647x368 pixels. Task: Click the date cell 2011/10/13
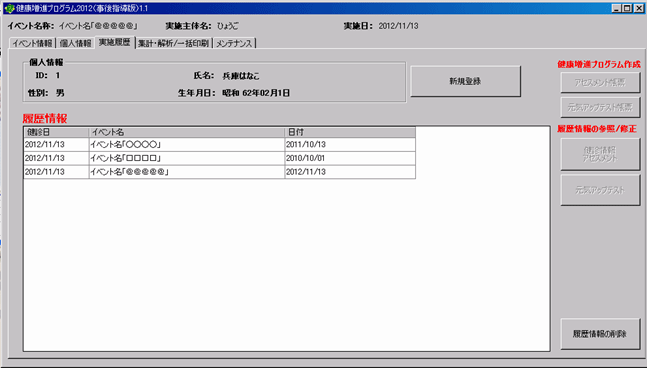350,145
